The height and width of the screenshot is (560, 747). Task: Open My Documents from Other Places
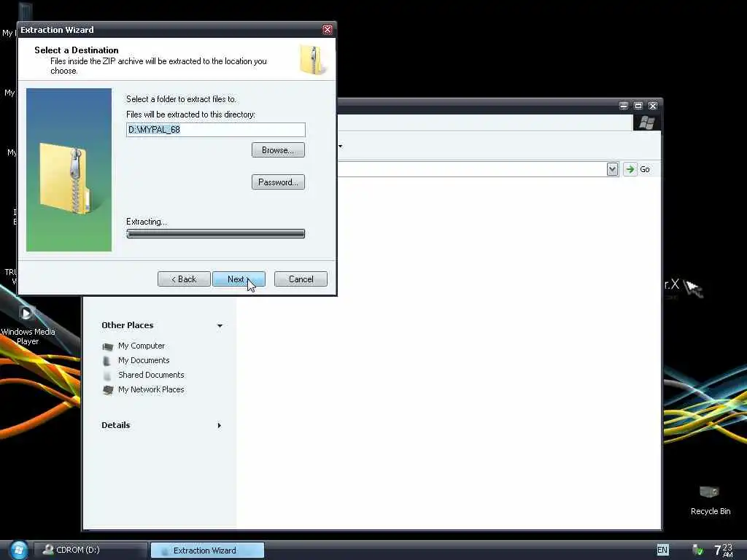(x=144, y=360)
